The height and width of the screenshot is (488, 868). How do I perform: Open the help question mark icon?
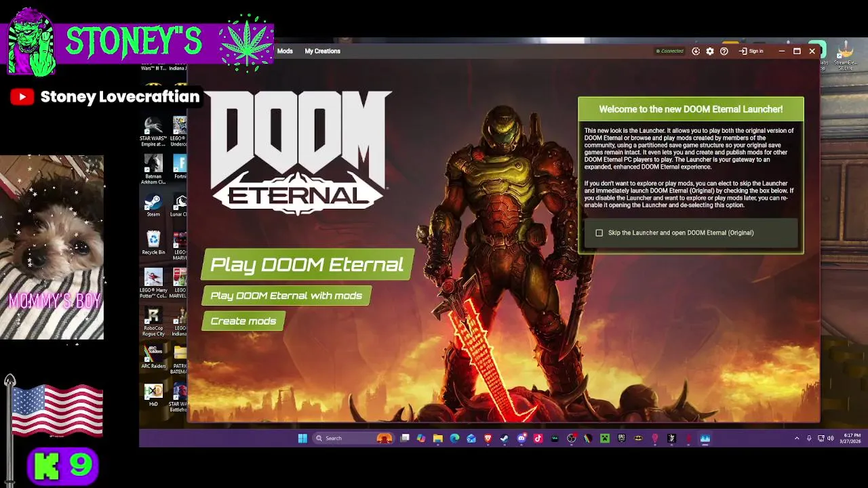724,52
